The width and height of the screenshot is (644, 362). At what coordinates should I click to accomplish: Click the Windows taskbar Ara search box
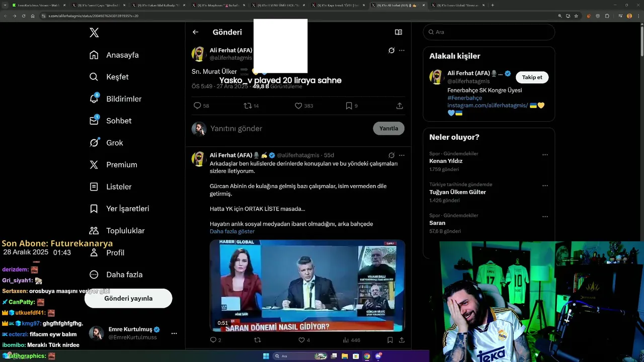pos(300,356)
